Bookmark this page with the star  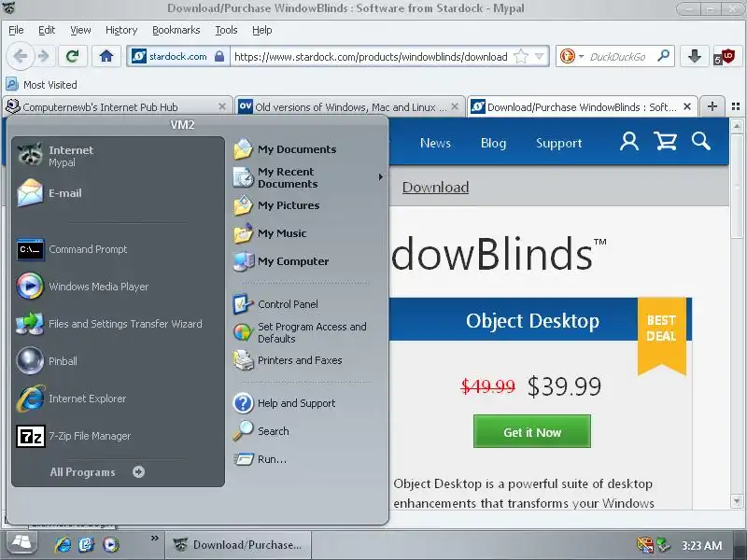[521, 56]
